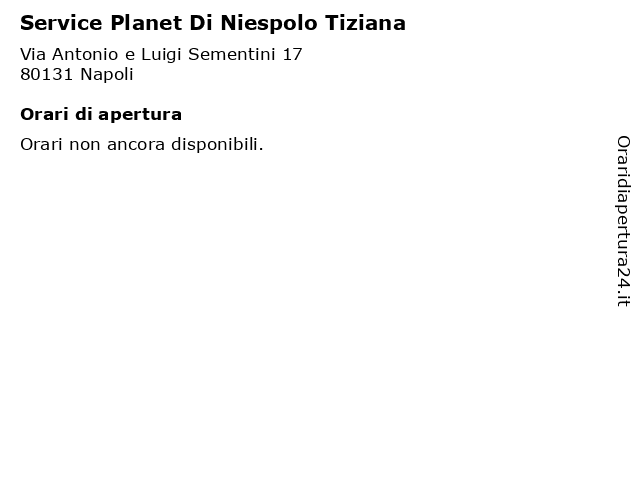Image resolution: width=640 pixels, height=480 pixels.
Task: Click the title Service Planet Di Niespolo Tiziana
Action: click(x=213, y=23)
